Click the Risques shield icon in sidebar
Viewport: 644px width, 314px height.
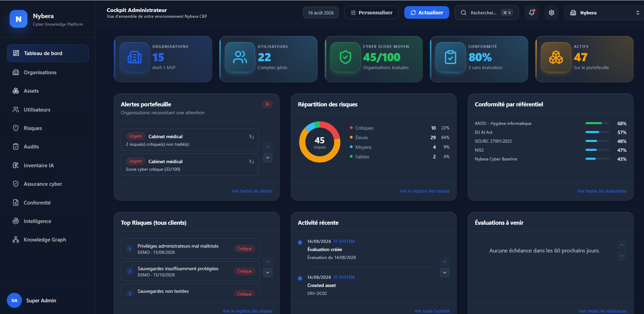tap(16, 128)
